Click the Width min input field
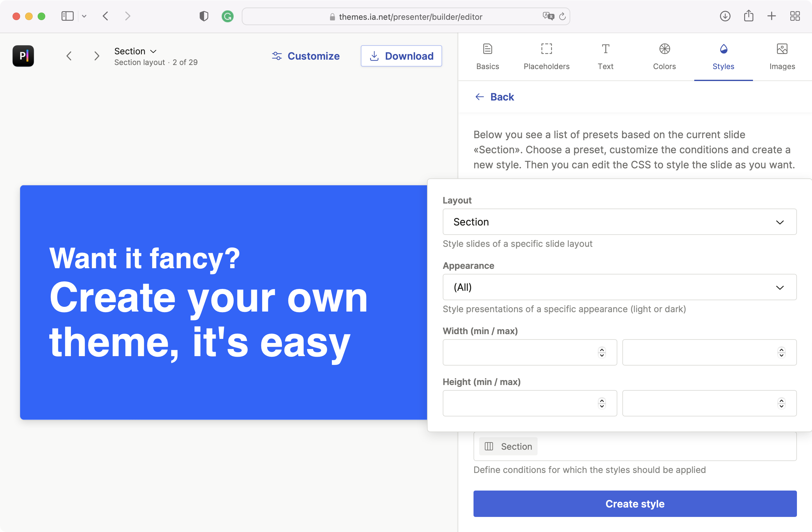 pos(529,352)
